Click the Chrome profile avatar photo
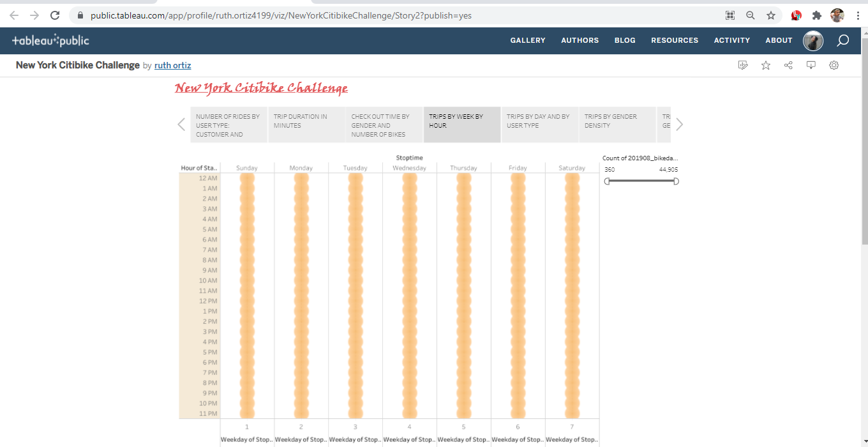The width and height of the screenshot is (868, 447). (837, 14)
